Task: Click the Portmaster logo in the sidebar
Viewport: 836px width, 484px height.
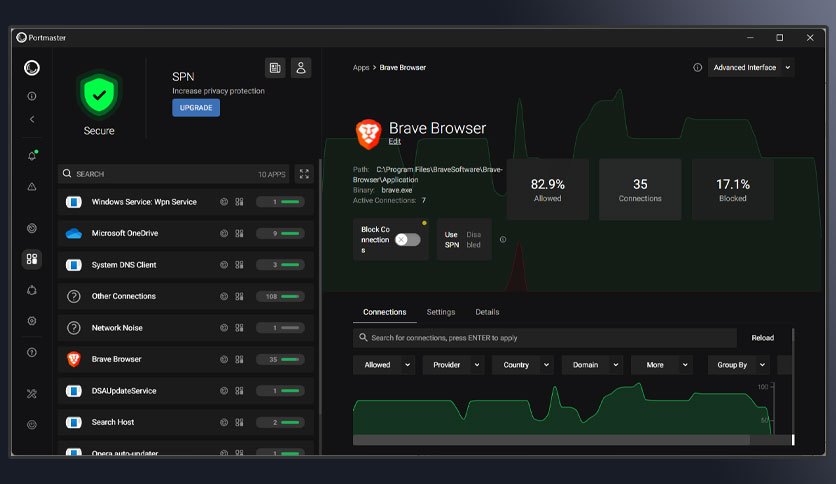Action: (x=32, y=68)
